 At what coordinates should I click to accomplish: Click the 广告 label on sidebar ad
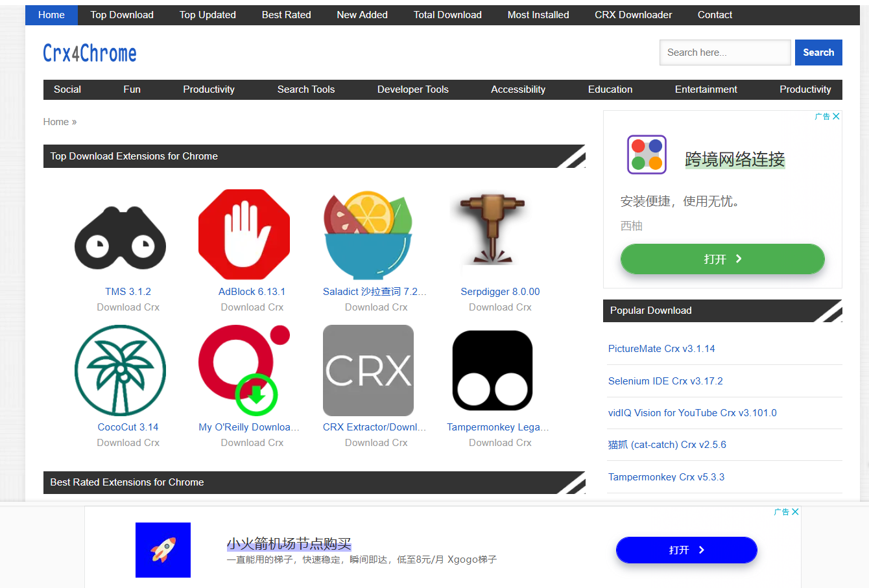pyautogui.click(x=822, y=117)
